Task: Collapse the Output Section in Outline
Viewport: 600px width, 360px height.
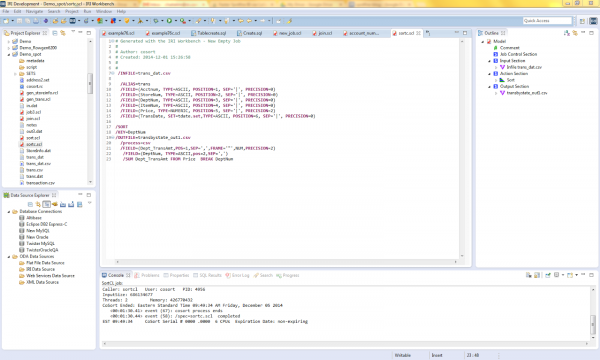Action: click(x=489, y=86)
